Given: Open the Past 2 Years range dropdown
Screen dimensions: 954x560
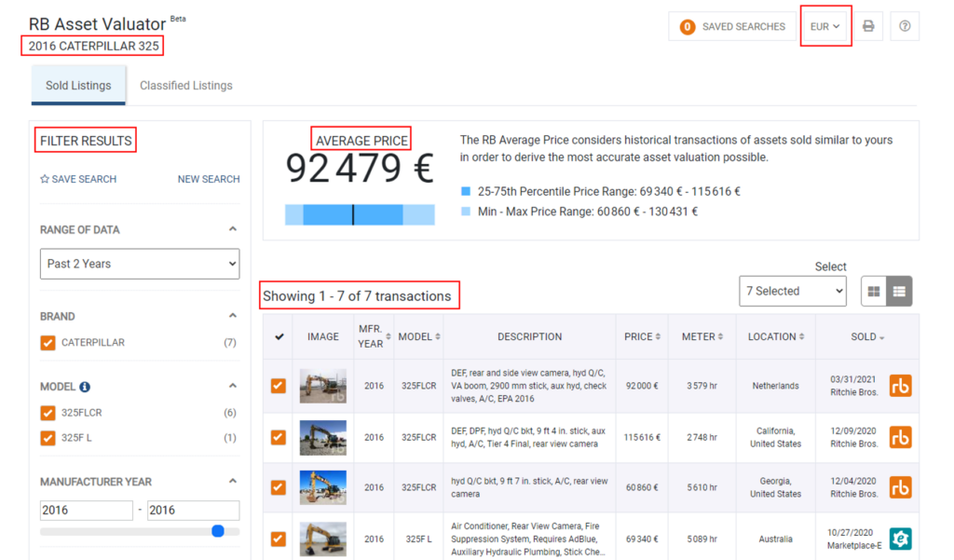Looking at the screenshot, I should click(x=140, y=264).
